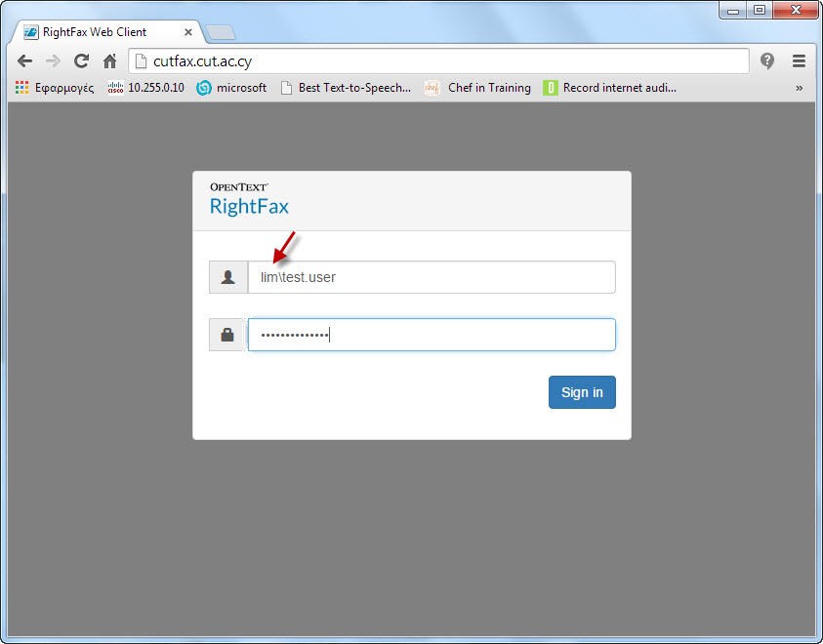Close the browser window
Image resolution: width=823 pixels, height=644 pixels.
[x=796, y=10]
